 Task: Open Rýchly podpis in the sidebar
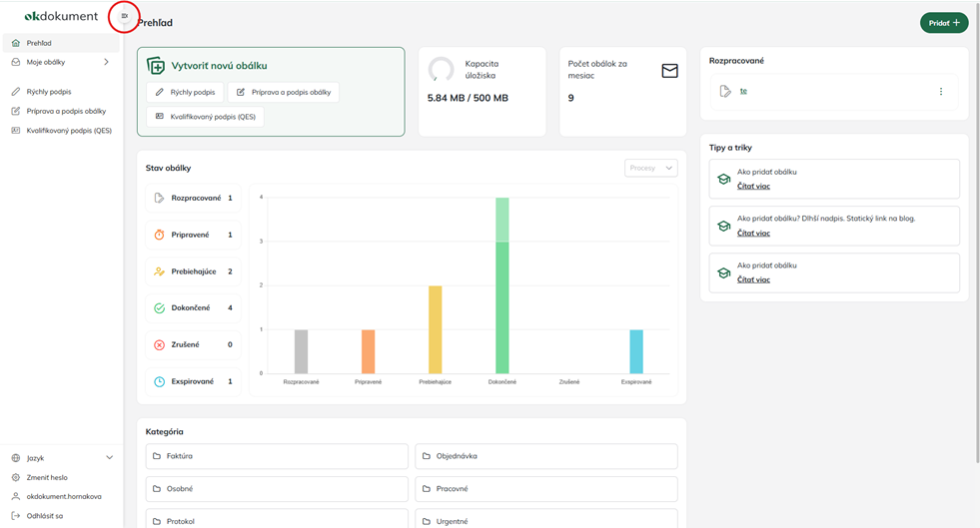[x=49, y=92]
